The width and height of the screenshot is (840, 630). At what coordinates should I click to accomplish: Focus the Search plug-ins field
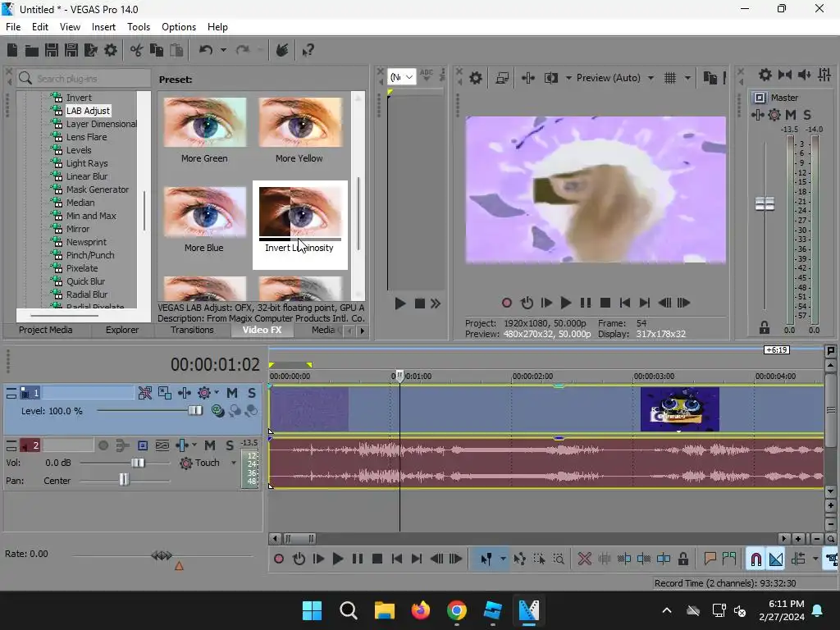coord(84,79)
